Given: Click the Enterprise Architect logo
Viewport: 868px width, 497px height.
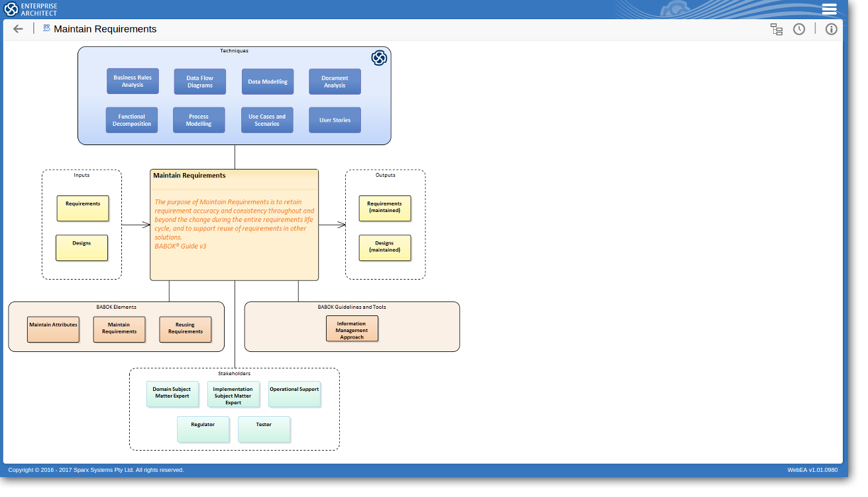Looking at the screenshot, I should click(30, 9).
